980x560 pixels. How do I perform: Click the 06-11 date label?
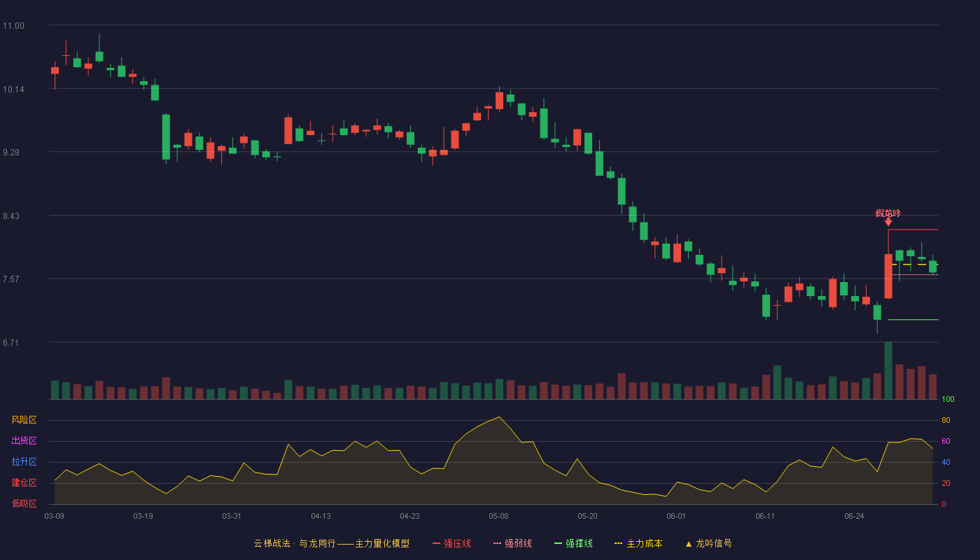coord(765,516)
